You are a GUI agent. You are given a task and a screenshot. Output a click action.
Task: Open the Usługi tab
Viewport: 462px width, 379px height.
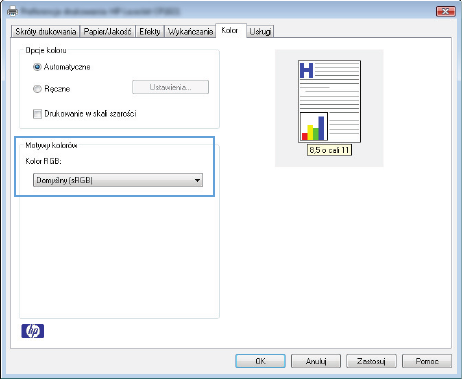260,32
